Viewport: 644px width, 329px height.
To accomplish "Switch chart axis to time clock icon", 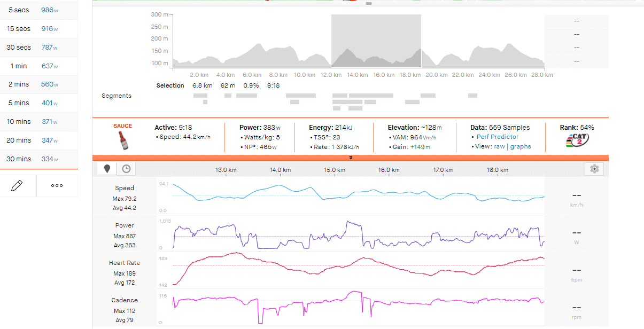I will (x=126, y=169).
